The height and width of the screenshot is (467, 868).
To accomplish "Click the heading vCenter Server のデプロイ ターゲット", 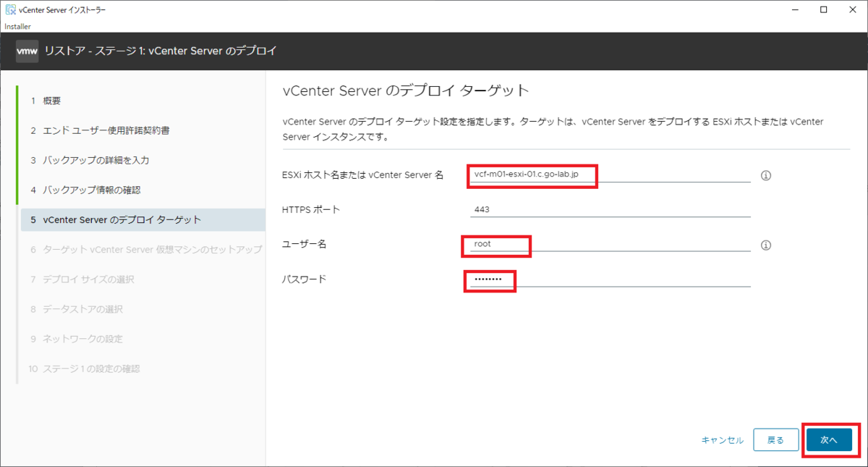I will click(406, 91).
